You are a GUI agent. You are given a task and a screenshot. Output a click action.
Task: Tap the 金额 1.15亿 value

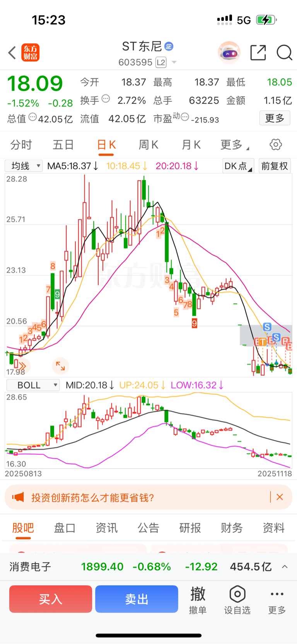click(278, 101)
